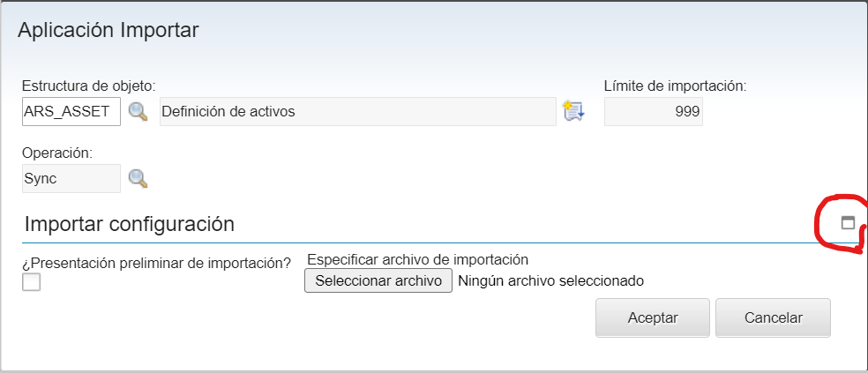Click the Definición de activos description field

[357, 112]
